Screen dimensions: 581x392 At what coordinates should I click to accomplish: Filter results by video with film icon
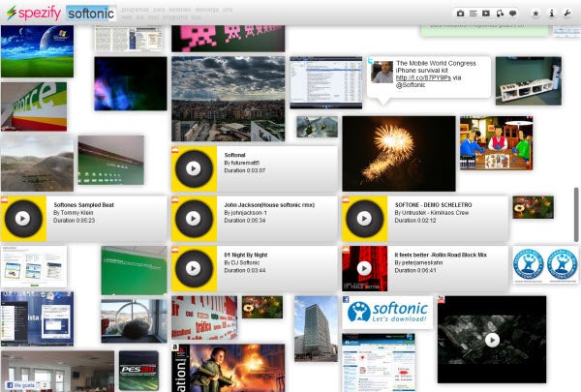[486, 14]
